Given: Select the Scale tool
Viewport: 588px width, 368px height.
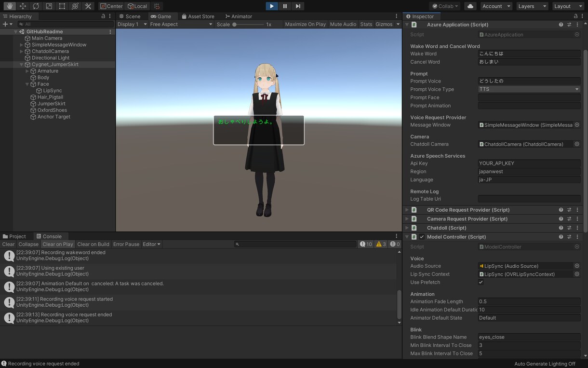Looking at the screenshot, I should pos(49,6).
